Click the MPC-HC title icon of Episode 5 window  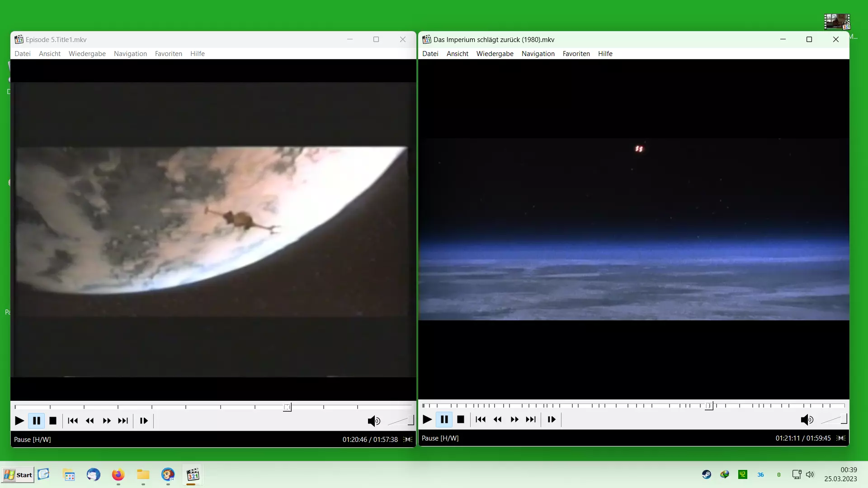click(x=19, y=39)
